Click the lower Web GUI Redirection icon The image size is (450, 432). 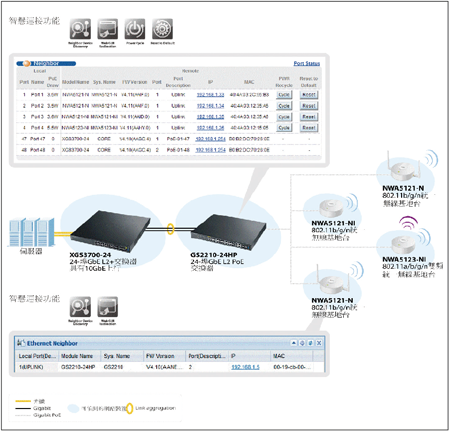click(107, 307)
